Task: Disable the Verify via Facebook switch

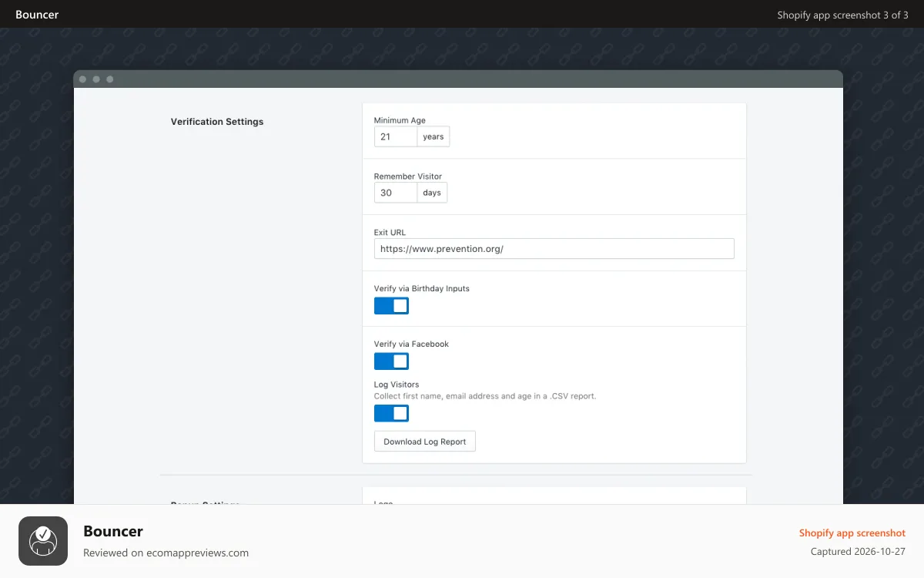Action: click(391, 361)
